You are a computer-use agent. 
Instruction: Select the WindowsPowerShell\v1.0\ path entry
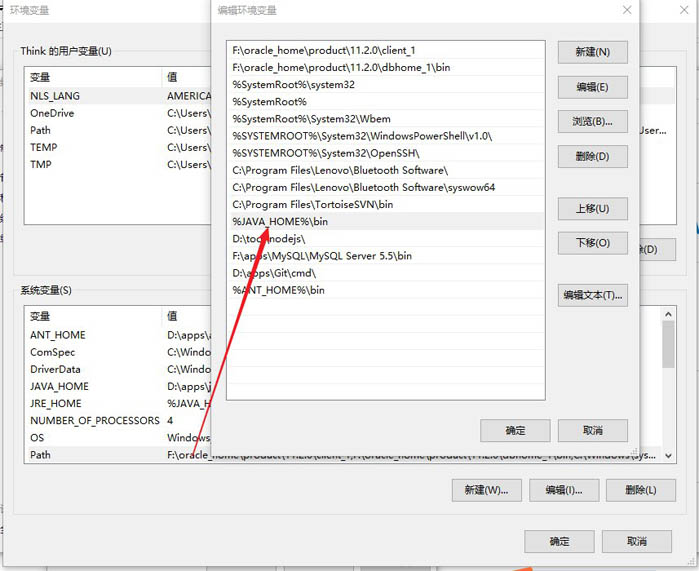coord(386,136)
